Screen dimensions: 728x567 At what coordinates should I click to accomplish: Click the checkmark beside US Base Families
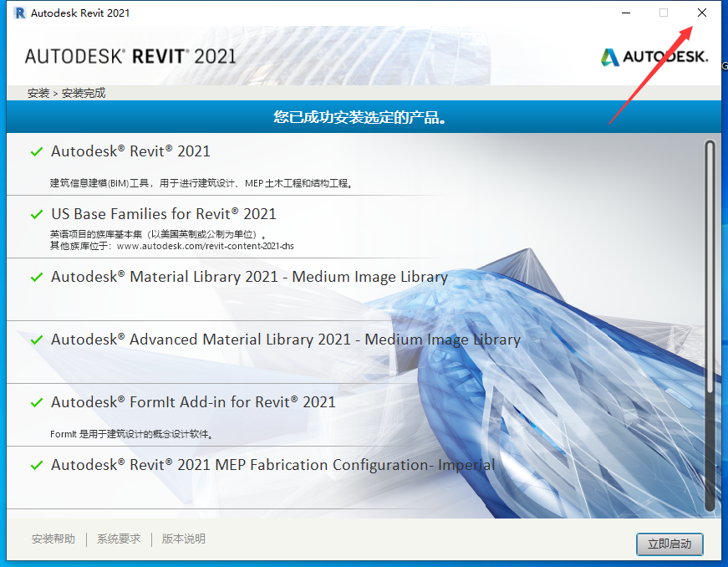(x=35, y=214)
